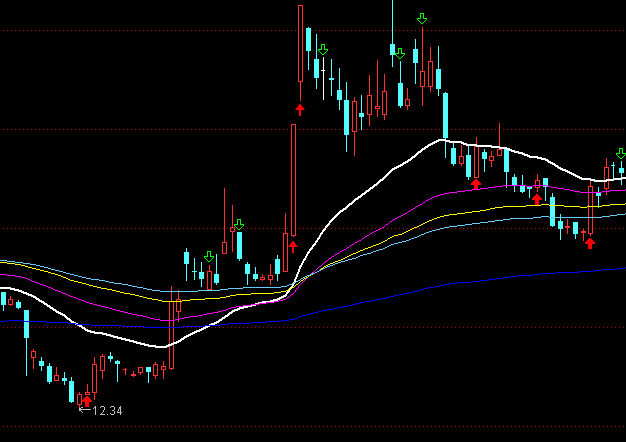Click red up arrow under tall white hollow candle
This screenshot has height=442, width=626.
pos(293,244)
